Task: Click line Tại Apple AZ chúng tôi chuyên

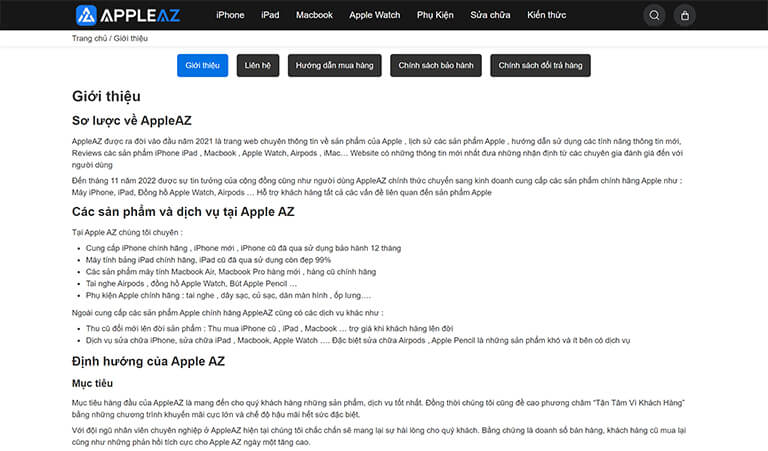Action: 127,232
